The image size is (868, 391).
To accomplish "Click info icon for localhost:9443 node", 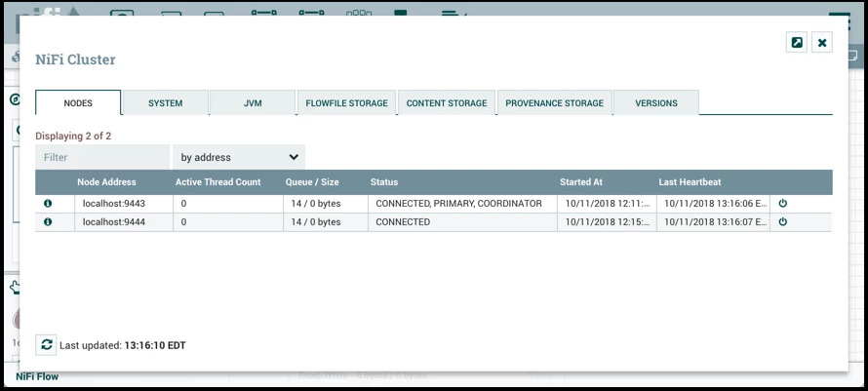I will (48, 204).
